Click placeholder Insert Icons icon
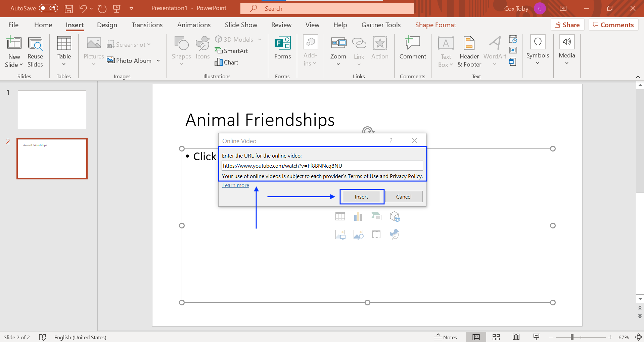Screen dimensions: 644x342 tap(395, 234)
